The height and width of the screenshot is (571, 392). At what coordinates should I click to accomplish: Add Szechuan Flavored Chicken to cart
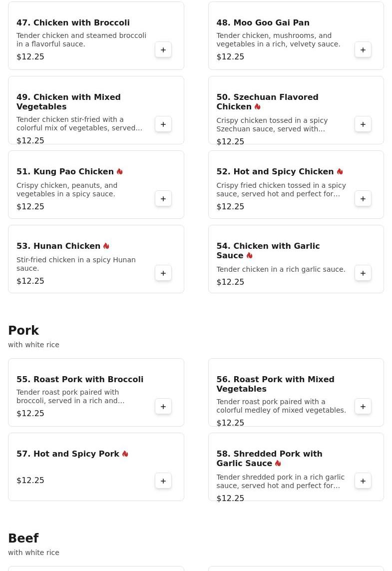(x=363, y=124)
